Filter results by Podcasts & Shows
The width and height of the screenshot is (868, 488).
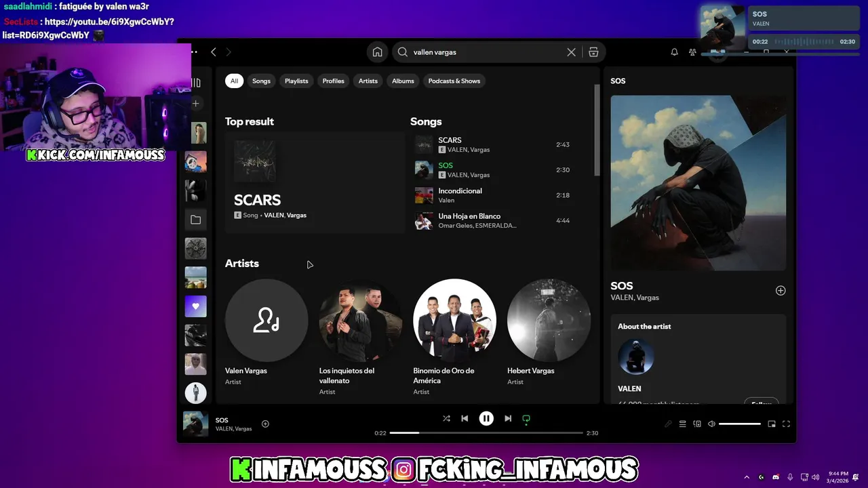(x=454, y=81)
